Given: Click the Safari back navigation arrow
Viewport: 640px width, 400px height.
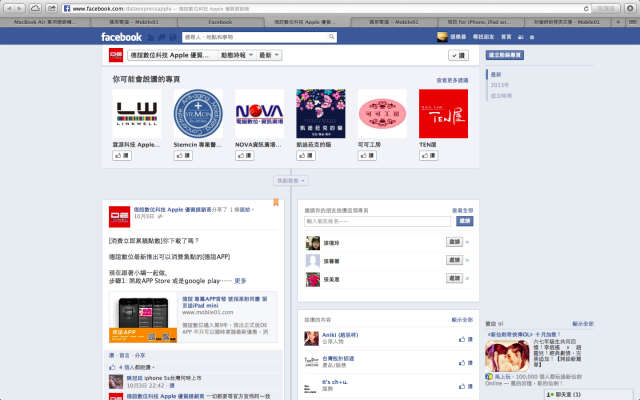Looking at the screenshot, I should coord(9,8).
